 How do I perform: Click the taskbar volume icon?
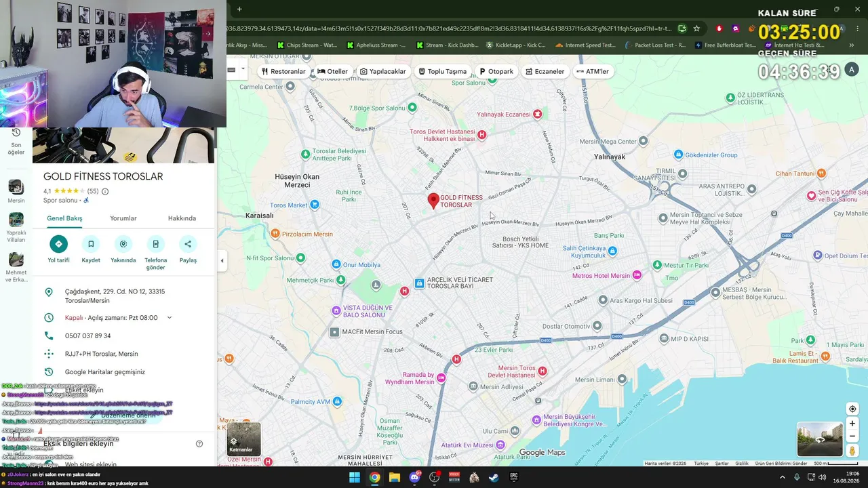pos(823,477)
